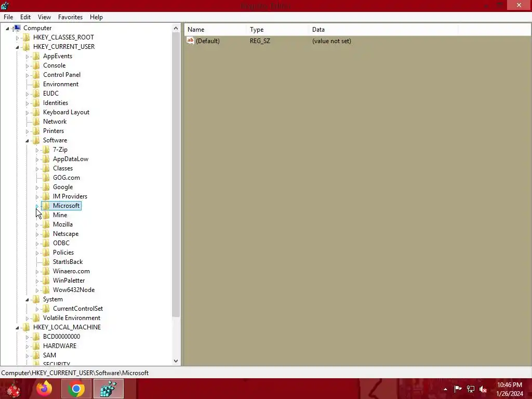The width and height of the screenshot is (532, 399).
Task: Open Action Center flag icon
Action: pyautogui.click(x=458, y=389)
